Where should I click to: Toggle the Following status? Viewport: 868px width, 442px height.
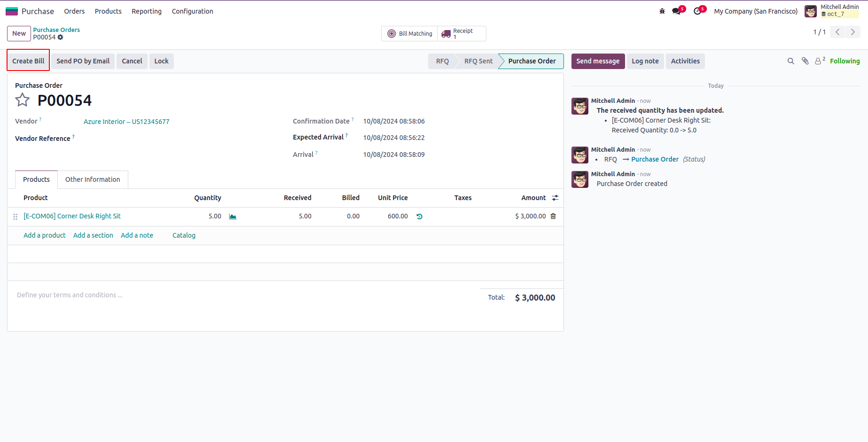click(x=845, y=61)
